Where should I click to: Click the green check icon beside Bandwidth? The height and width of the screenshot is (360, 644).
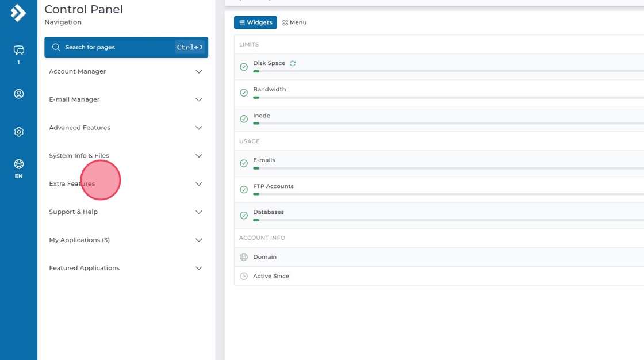[244, 93]
